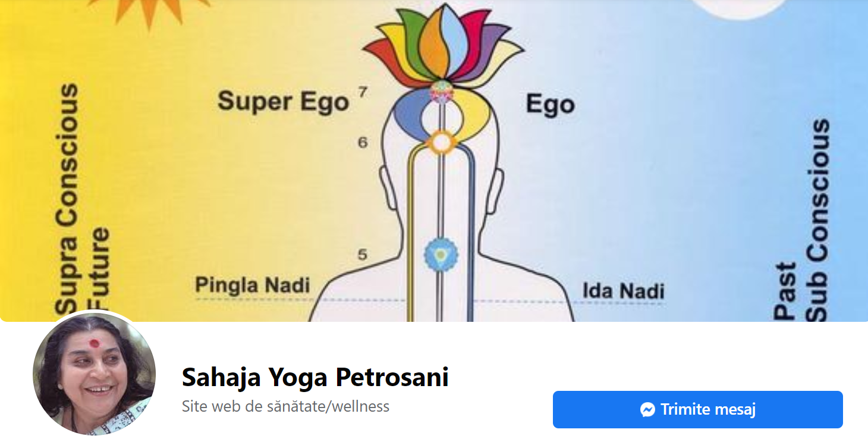
Task: Click the Sahaja Yoga Petrosani page title
Action: [x=315, y=377]
